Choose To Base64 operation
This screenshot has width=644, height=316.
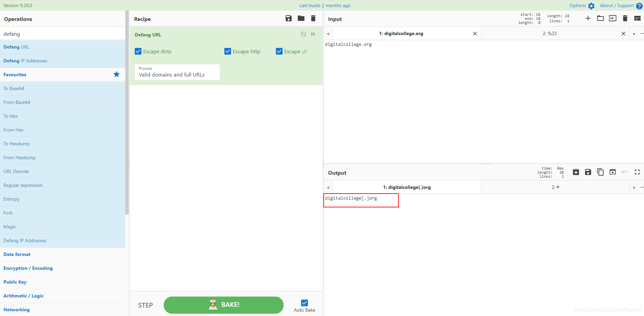pos(63,88)
